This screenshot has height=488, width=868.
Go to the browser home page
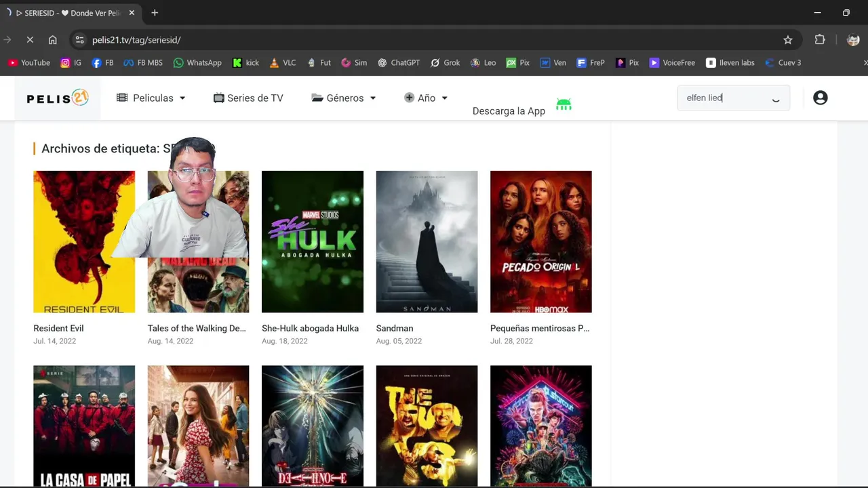[53, 40]
